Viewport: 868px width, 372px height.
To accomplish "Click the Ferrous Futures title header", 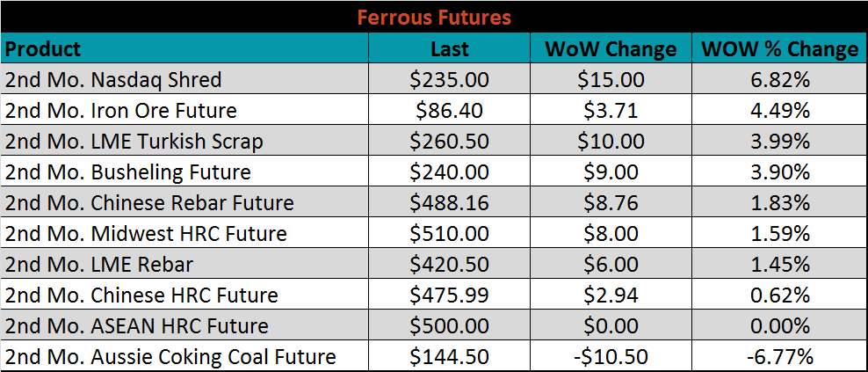I will pos(434,18).
